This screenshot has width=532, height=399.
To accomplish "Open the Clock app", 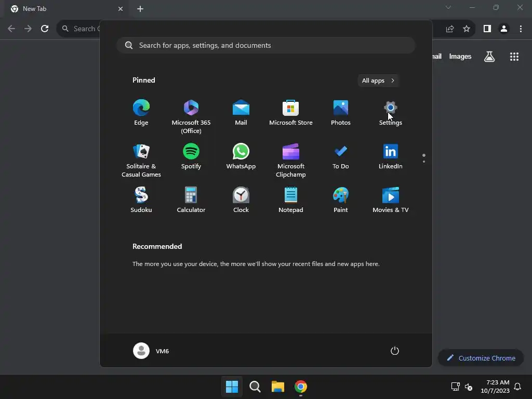I will pyautogui.click(x=241, y=200).
